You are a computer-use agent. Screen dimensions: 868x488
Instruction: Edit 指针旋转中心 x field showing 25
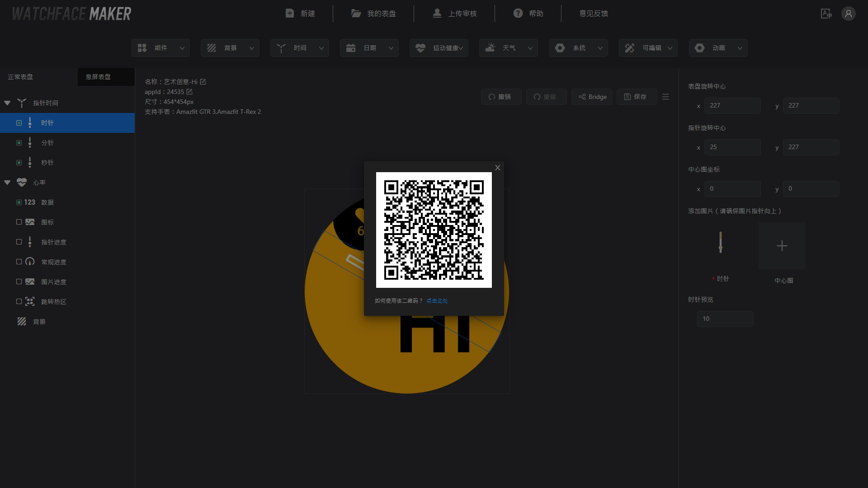[x=732, y=147]
